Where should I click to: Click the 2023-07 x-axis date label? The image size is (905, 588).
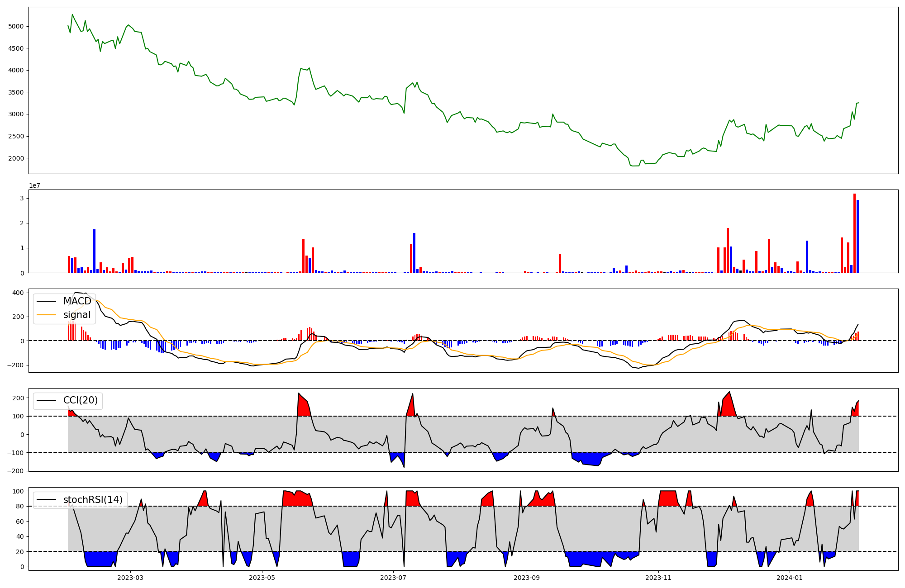[x=393, y=578]
